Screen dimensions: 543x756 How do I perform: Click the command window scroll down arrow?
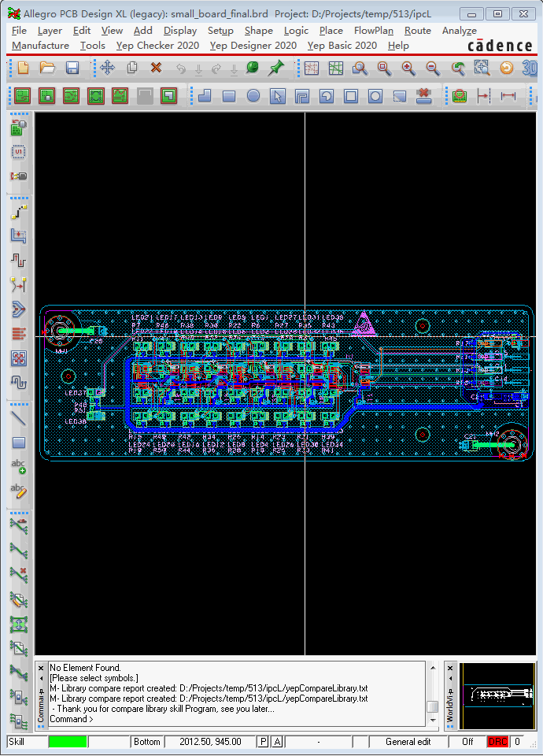433,721
